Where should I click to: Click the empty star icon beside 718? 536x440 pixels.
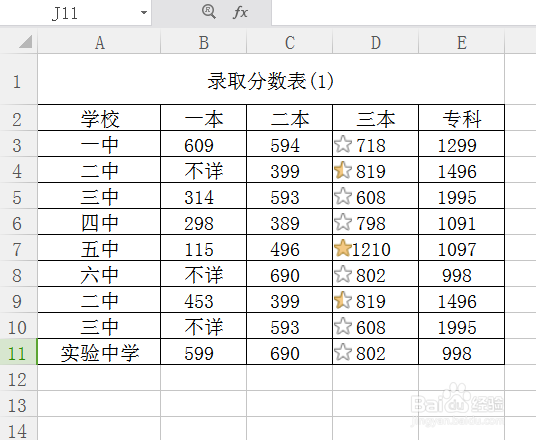click(343, 144)
